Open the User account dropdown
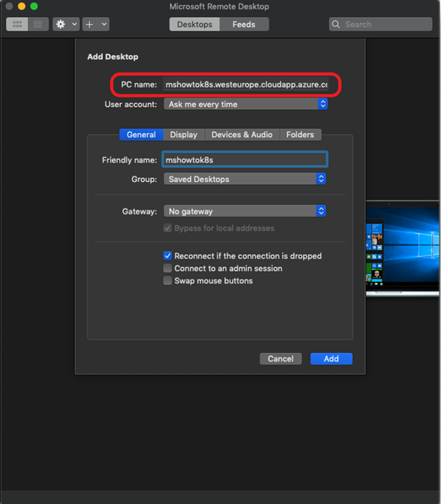This screenshot has height=504, width=441. (x=246, y=105)
